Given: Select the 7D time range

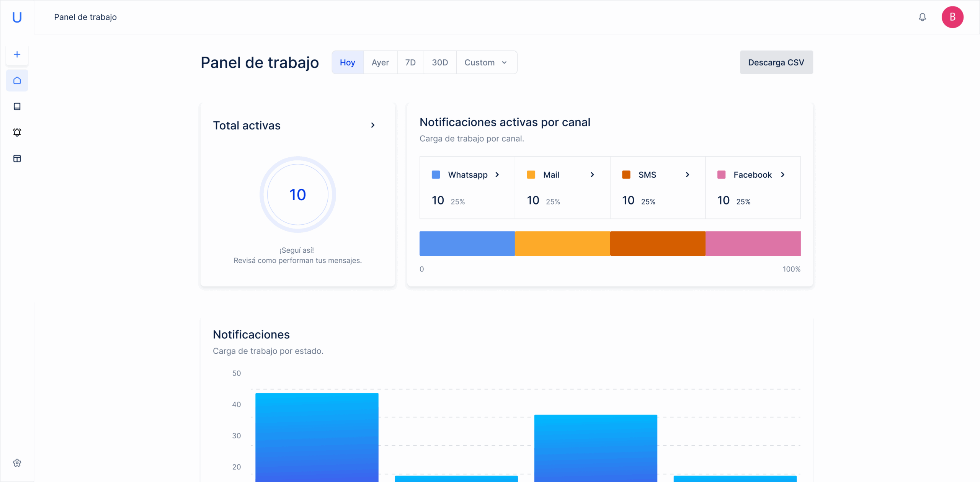Looking at the screenshot, I should click(x=410, y=62).
